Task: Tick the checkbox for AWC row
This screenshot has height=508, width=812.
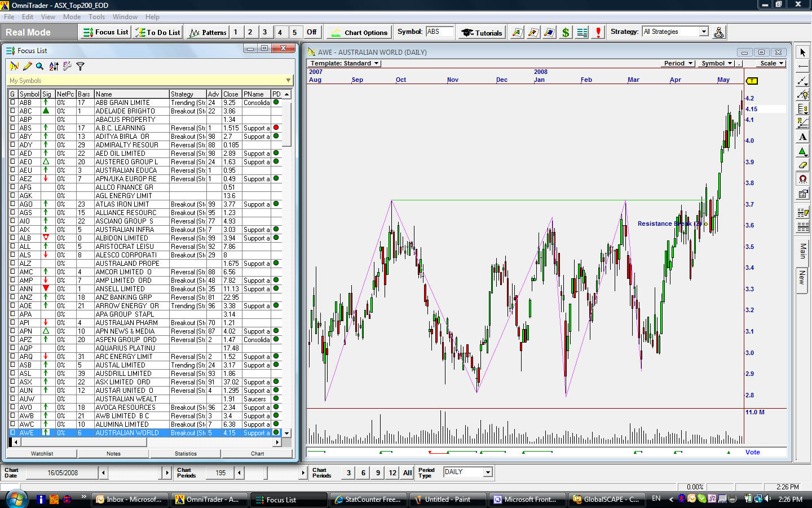Action: (x=12, y=424)
